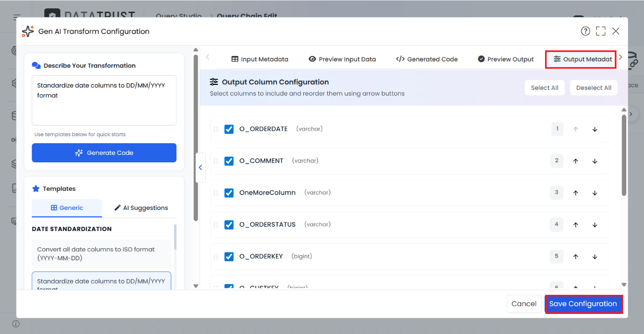Click position number 4 badge for O_ORDERSTATUS
The height and width of the screenshot is (334, 644).
coord(557,224)
